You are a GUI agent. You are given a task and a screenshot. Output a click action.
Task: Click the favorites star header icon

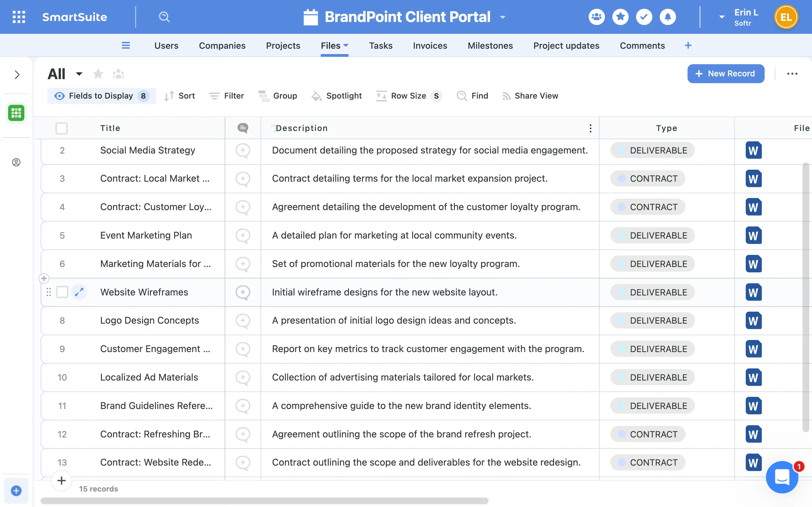click(x=620, y=17)
